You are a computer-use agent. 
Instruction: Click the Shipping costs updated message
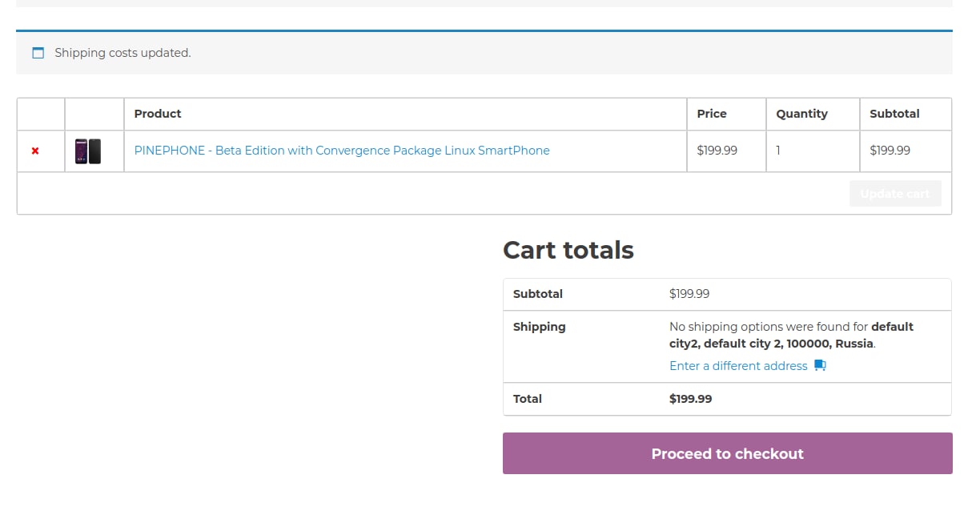point(122,53)
